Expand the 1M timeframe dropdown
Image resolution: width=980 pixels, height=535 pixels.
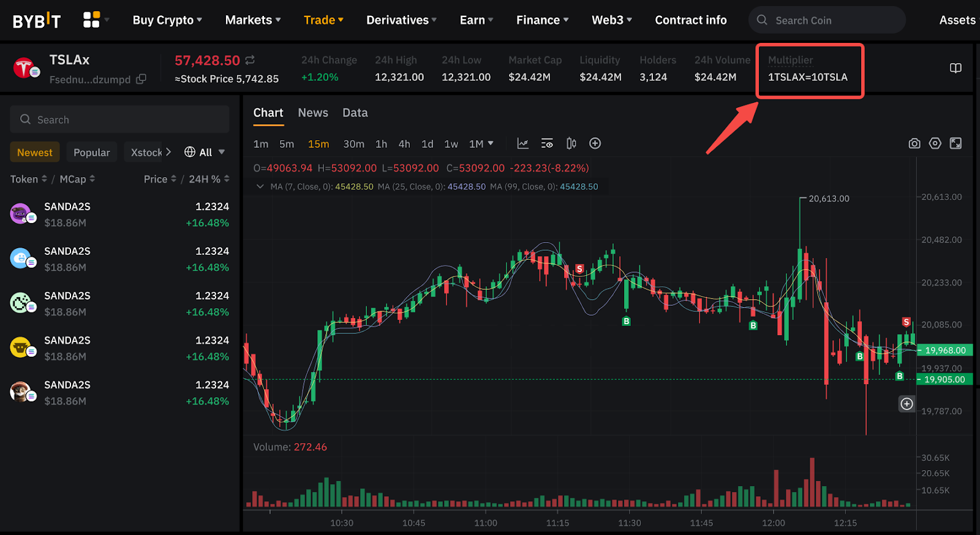click(481, 143)
